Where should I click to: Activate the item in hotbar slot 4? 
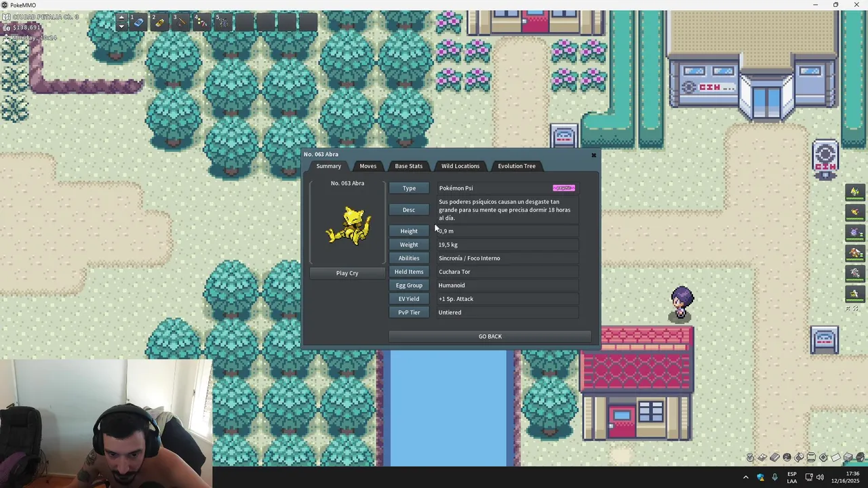[x=201, y=22]
